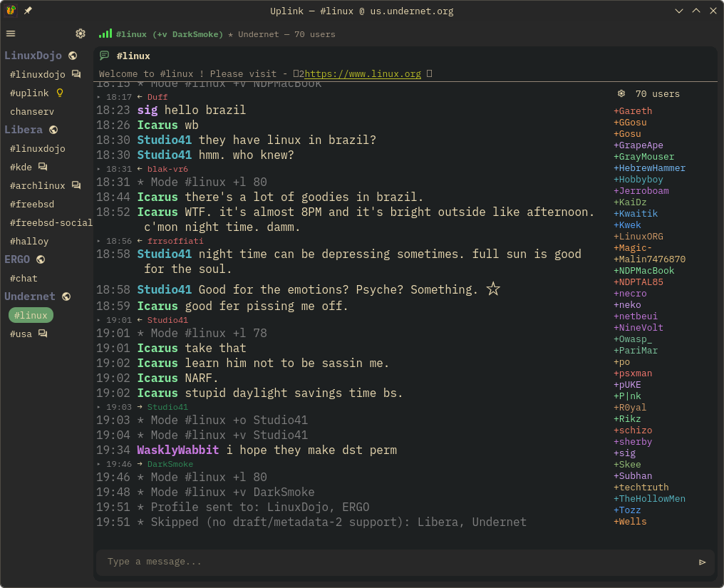The height and width of the screenshot is (588, 724).
Task: Switch to #halloy channel
Action: 29,241
